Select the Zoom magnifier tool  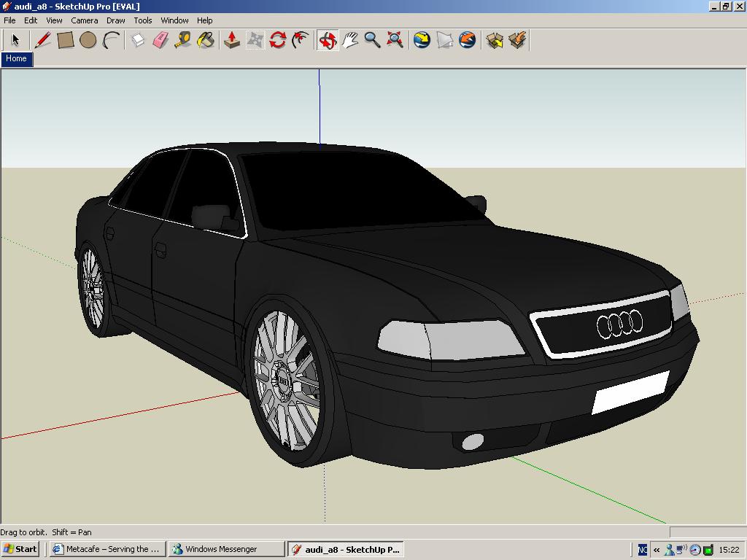(x=373, y=40)
